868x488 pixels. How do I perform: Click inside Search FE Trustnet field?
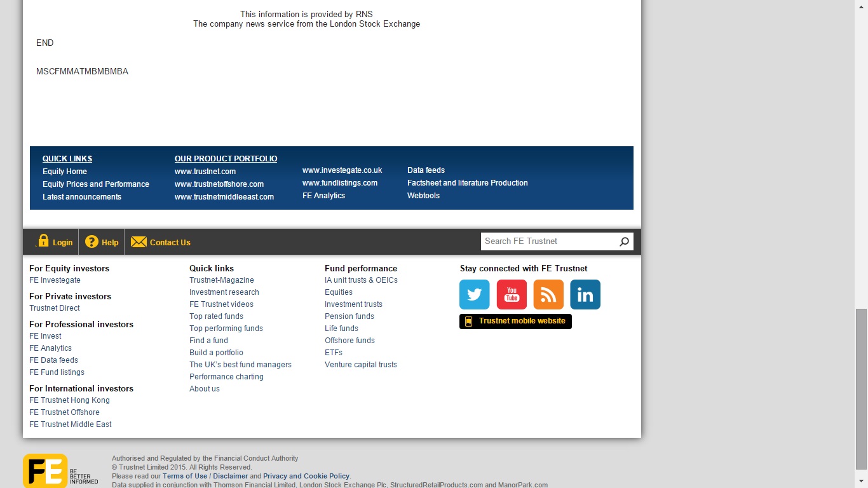(x=549, y=241)
